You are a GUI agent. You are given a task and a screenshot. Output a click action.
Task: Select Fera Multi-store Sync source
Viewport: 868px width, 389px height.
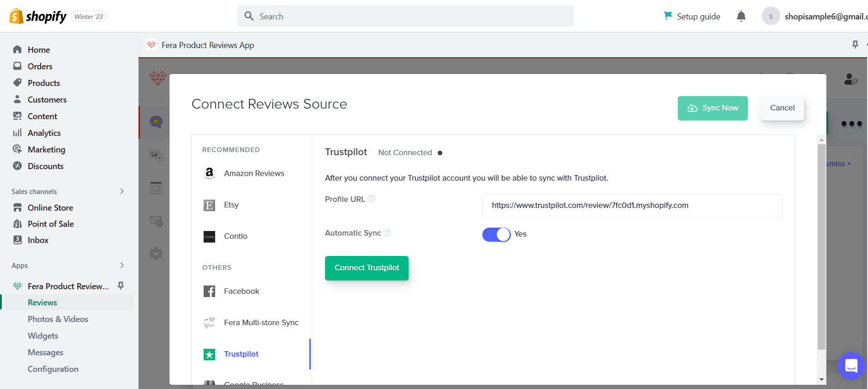click(x=261, y=322)
